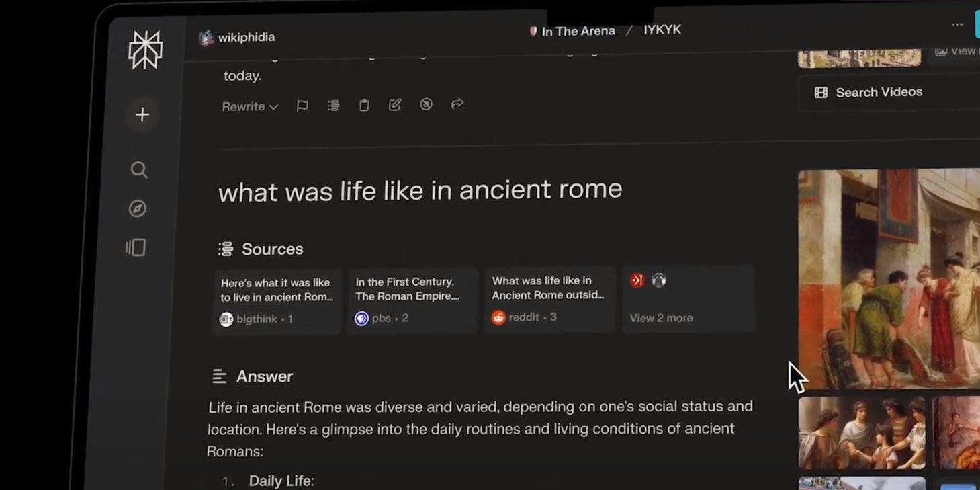Click the film icon beside Search Videos
The width and height of the screenshot is (980, 490).
pyautogui.click(x=821, y=93)
